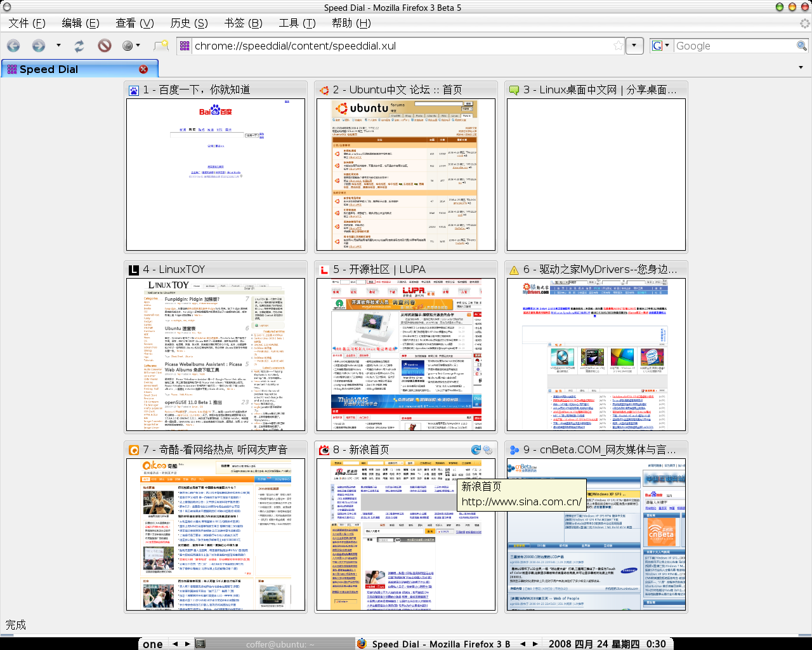
Task: Click the gray globe toolbar button
Action: tap(128, 46)
